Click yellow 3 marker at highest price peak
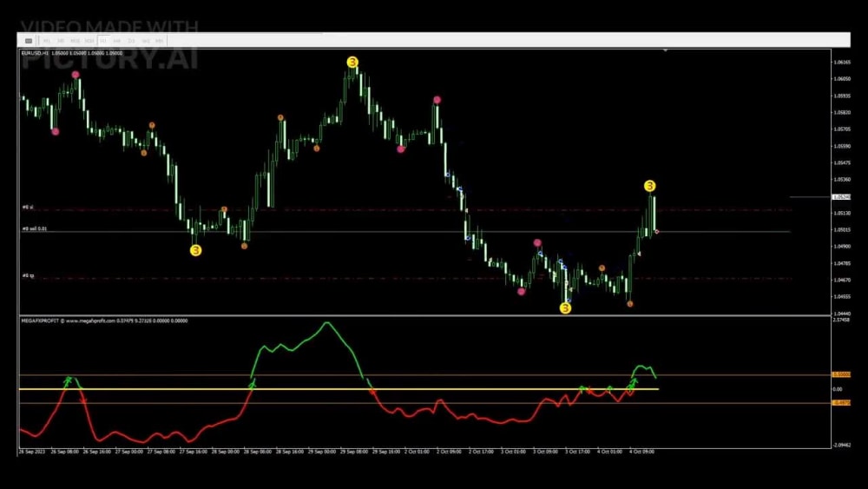The image size is (868, 489). tap(352, 62)
